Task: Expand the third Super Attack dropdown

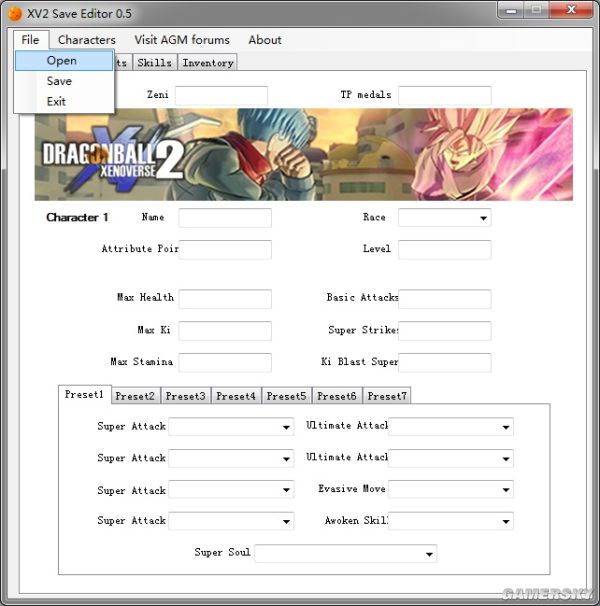Action: tap(231, 490)
